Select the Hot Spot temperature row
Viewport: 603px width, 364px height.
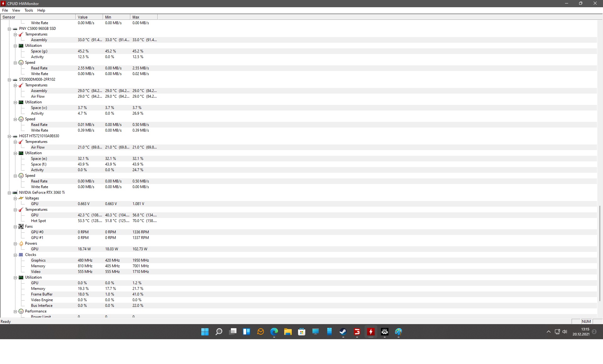tap(38, 221)
